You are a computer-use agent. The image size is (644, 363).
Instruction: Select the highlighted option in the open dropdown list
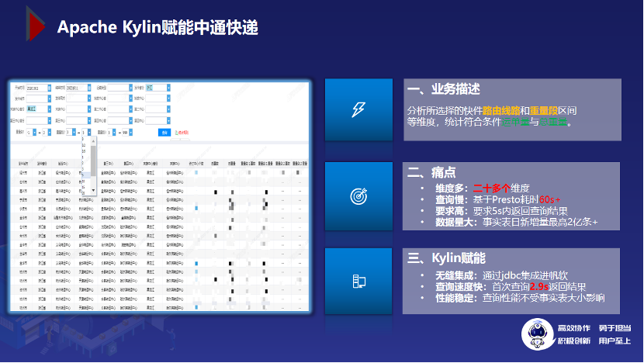(x=86, y=175)
